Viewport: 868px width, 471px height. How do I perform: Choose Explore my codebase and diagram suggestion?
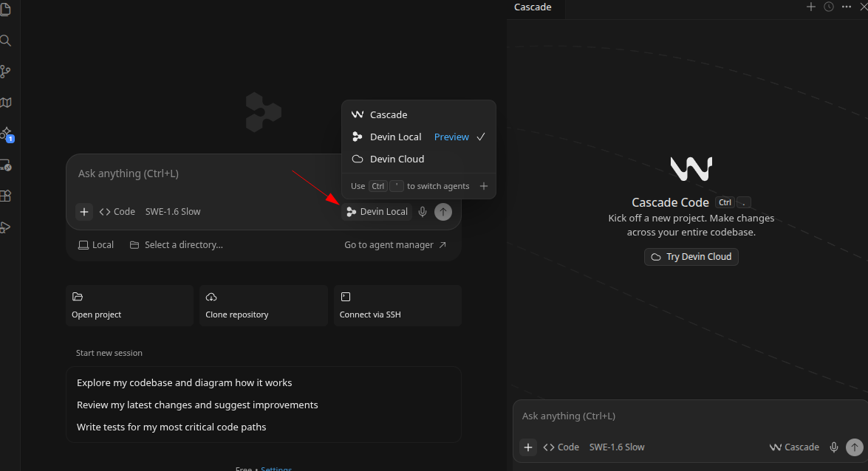coord(185,382)
